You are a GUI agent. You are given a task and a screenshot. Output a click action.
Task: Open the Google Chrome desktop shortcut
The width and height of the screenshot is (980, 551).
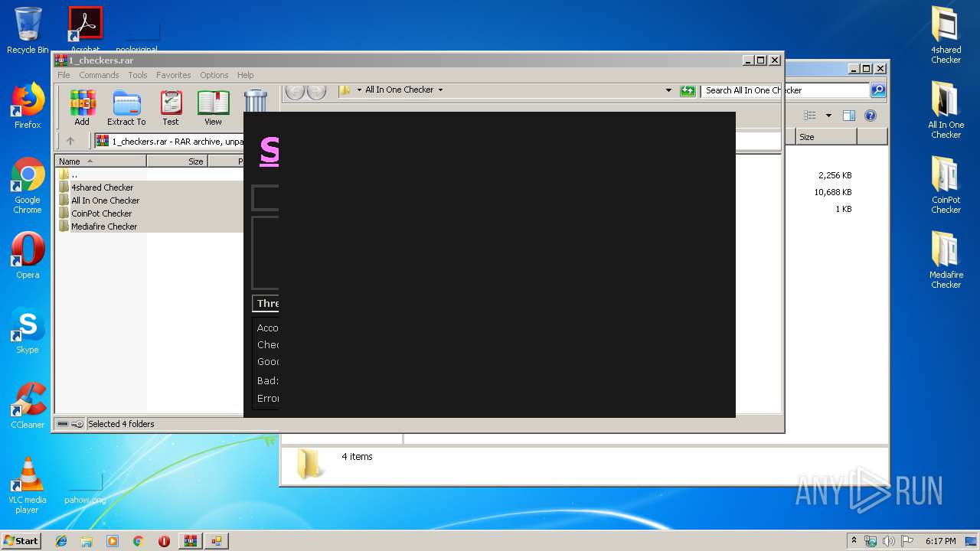click(x=28, y=185)
